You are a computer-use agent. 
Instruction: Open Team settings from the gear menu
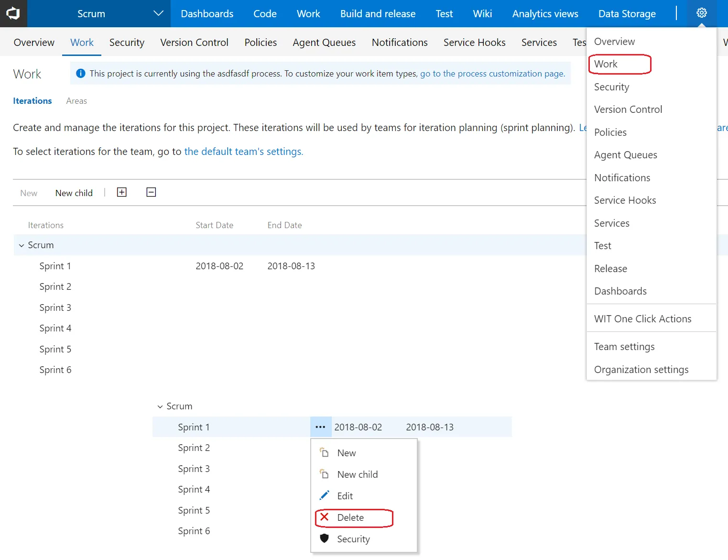(624, 347)
